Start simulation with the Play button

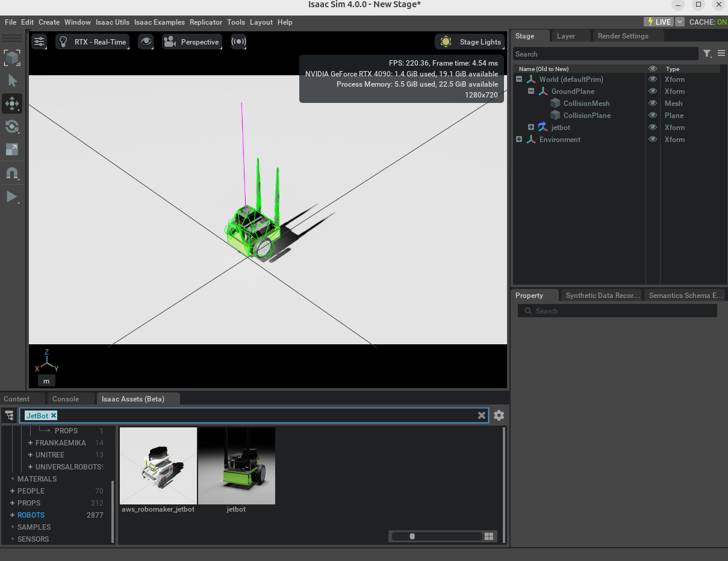coord(12,196)
